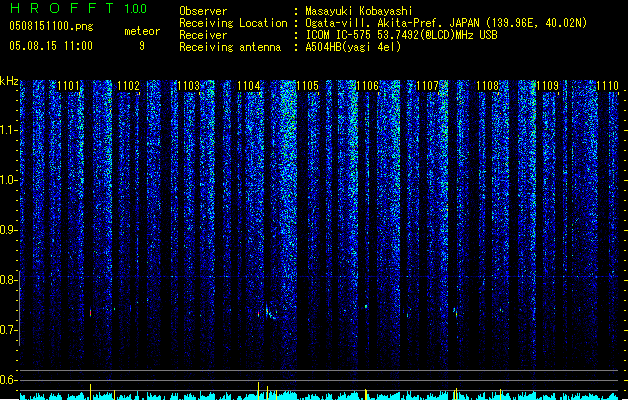Click the 1102 time marker
Screen dimensions: 629x400
128,86
